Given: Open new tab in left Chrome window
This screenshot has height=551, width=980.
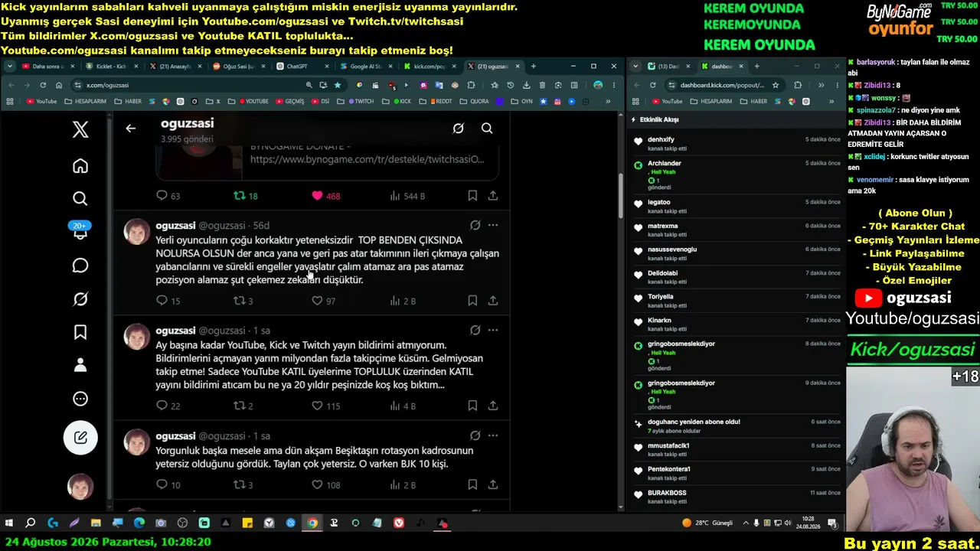Looking at the screenshot, I should coord(534,67).
